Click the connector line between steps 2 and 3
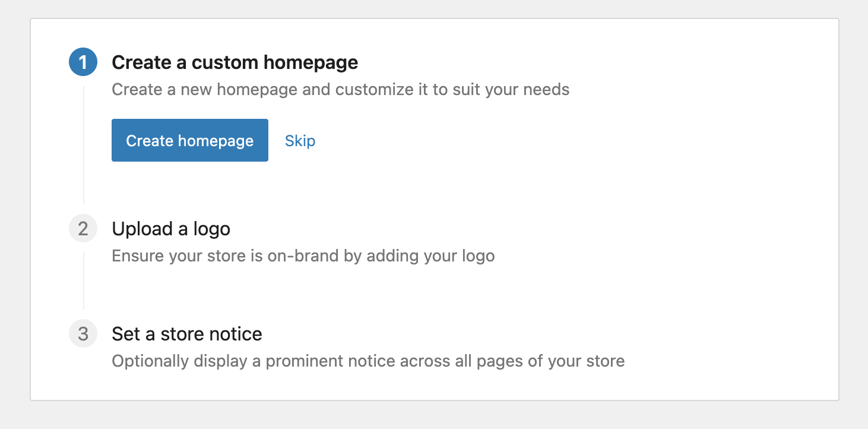Screen dimensions: 868x429 (x=84, y=280)
